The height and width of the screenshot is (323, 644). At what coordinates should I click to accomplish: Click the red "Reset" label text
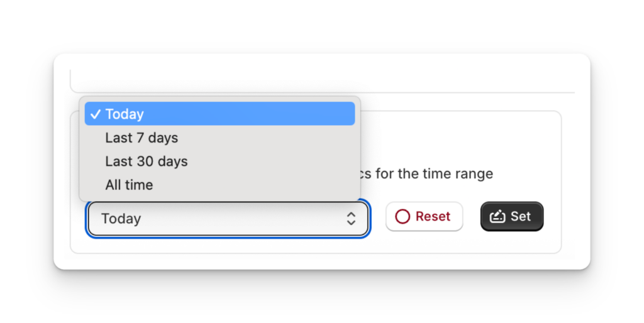pos(433,217)
